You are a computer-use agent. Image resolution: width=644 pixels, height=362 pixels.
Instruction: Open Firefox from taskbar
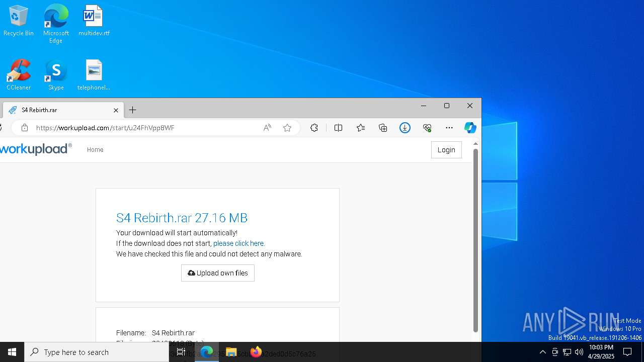(256, 352)
